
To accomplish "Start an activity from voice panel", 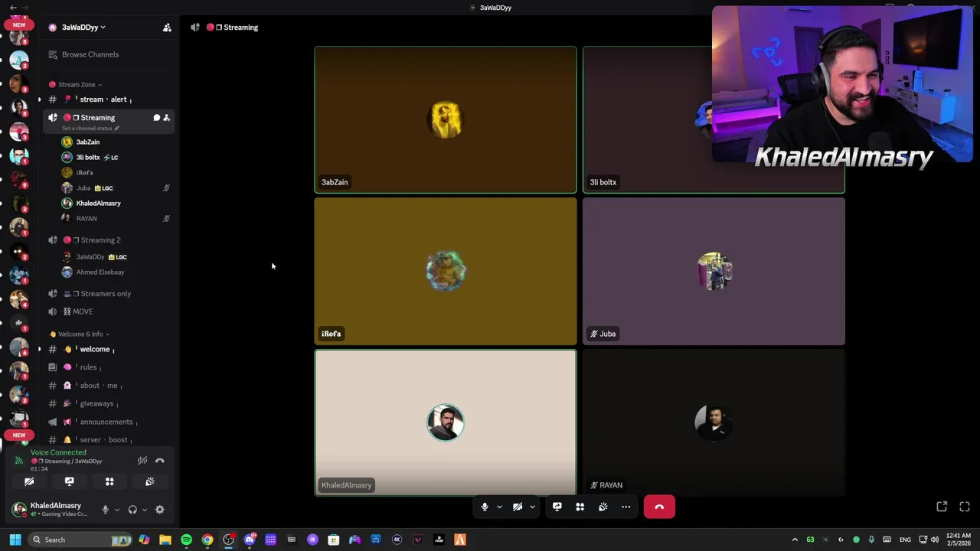I will pyautogui.click(x=109, y=481).
